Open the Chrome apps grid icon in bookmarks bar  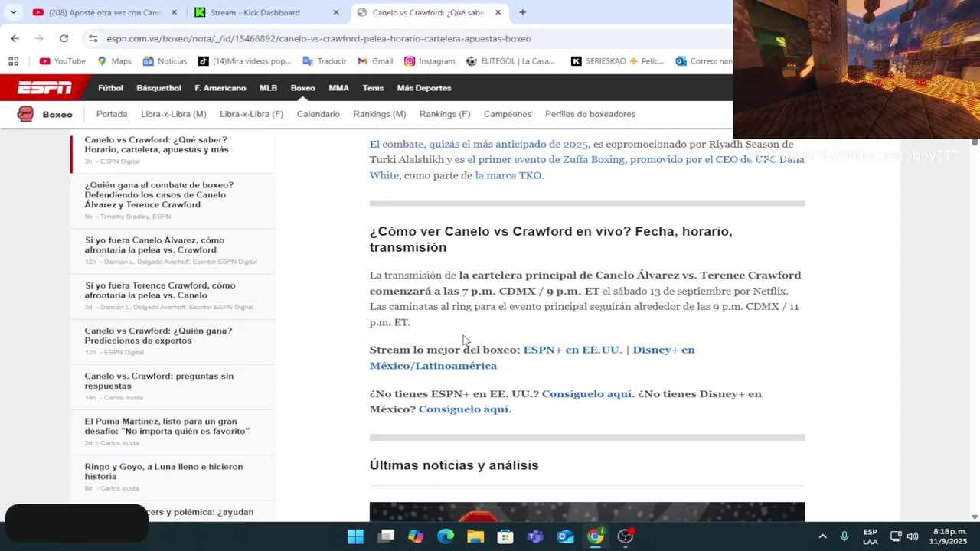pyautogui.click(x=13, y=61)
